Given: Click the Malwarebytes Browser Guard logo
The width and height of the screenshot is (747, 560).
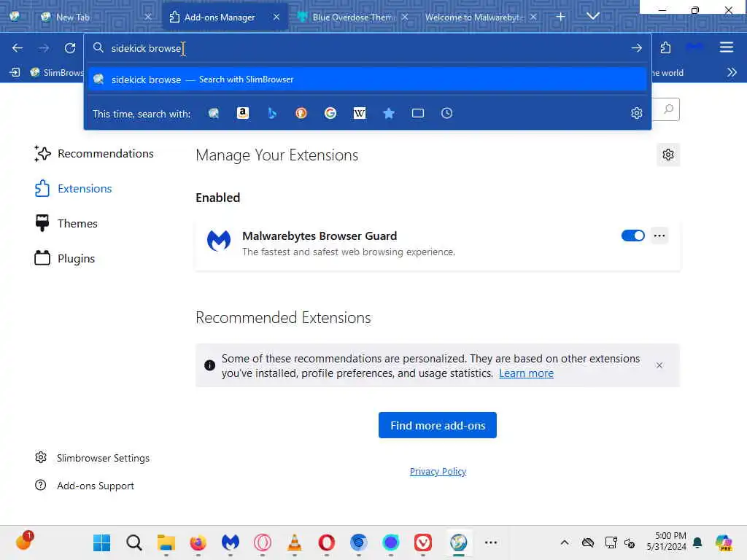Looking at the screenshot, I should [x=219, y=241].
